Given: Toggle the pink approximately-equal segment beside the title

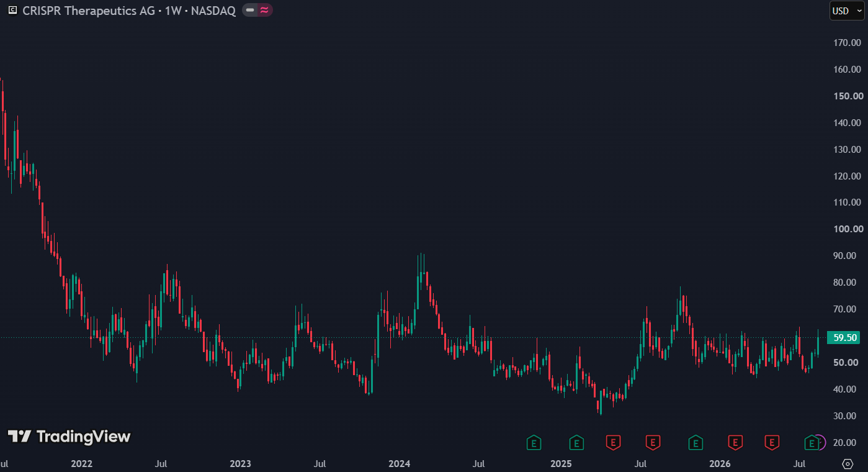Looking at the screenshot, I should pyautogui.click(x=264, y=11).
